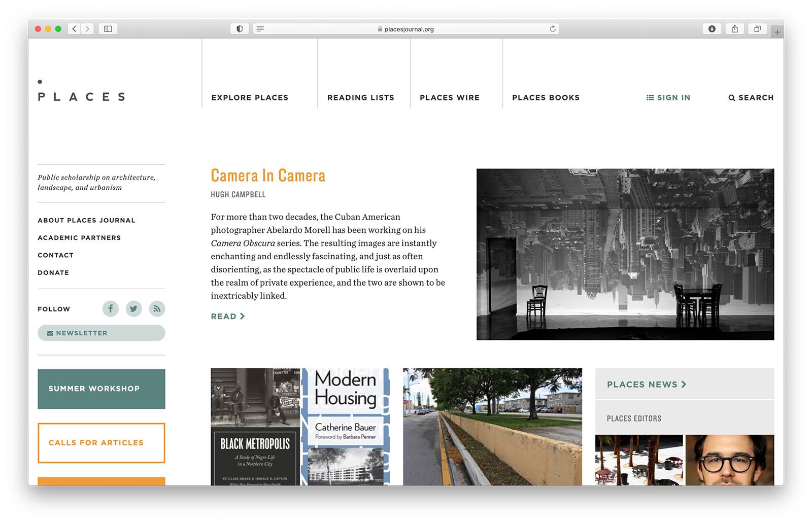Image resolution: width=812 pixels, height=523 pixels.
Task: Click the Sign In link
Action: click(x=668, y=97)
